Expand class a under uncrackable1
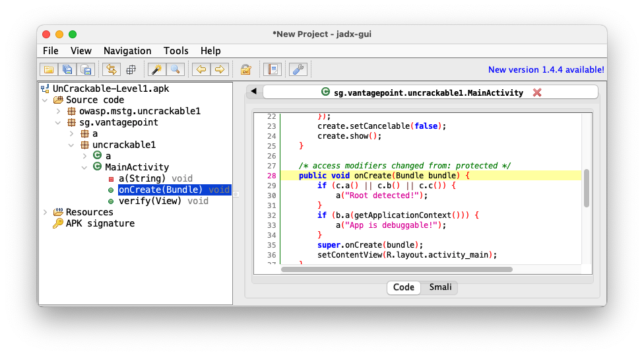 [x=84, y=156]
